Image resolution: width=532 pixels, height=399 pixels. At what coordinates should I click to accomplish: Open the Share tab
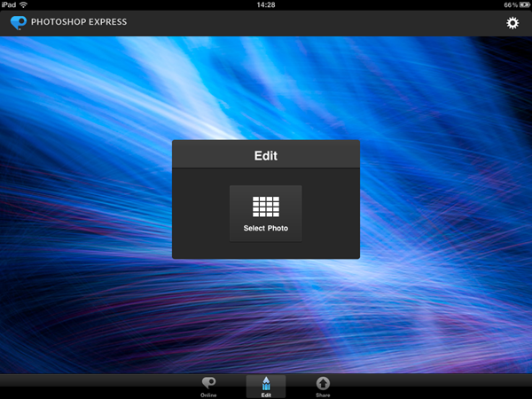pos(323,387)
